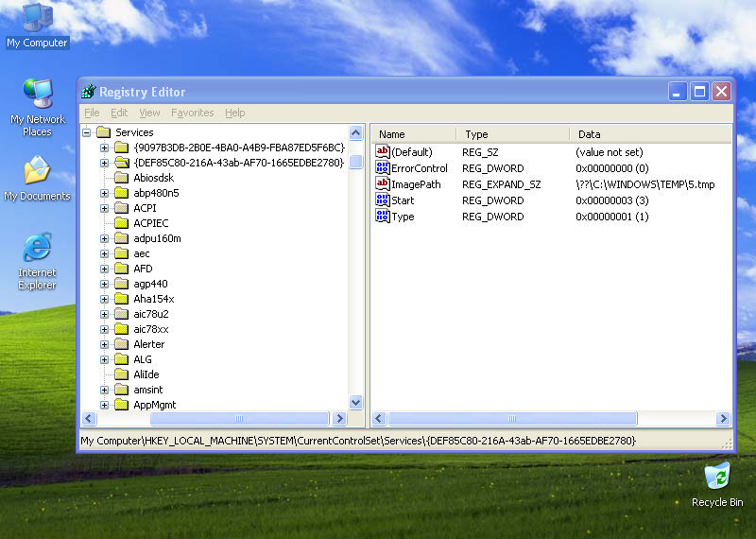Open the Edit menu
Viewport: 756px width, 539px height.
tap(119, 113)
